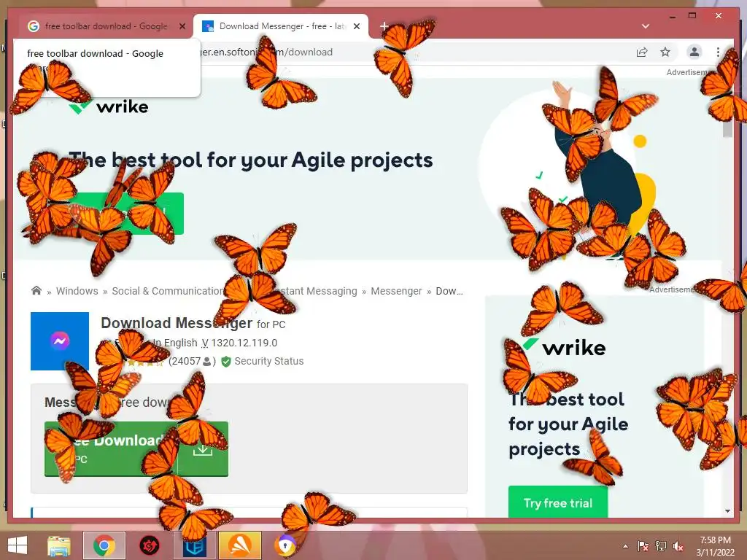The height and width of the screenshot is (560, 747).
Task: Click the muted volume tray icon
Action: coord(678,546)
